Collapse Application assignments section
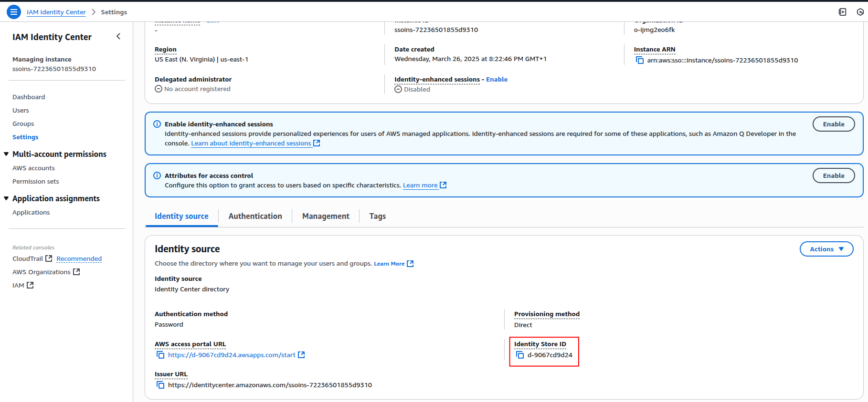The image size is (868, 402). click(x=7, y=198)
